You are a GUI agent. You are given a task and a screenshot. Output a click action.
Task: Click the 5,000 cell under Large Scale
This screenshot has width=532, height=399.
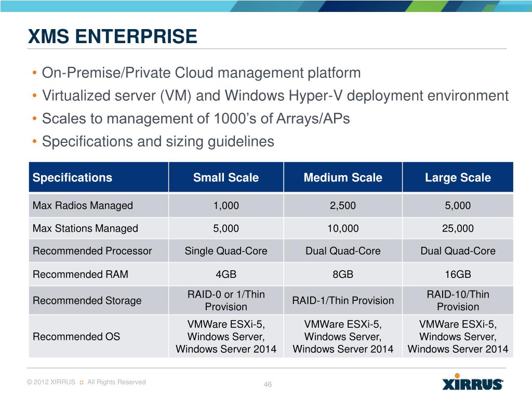(x=458, y=206)
